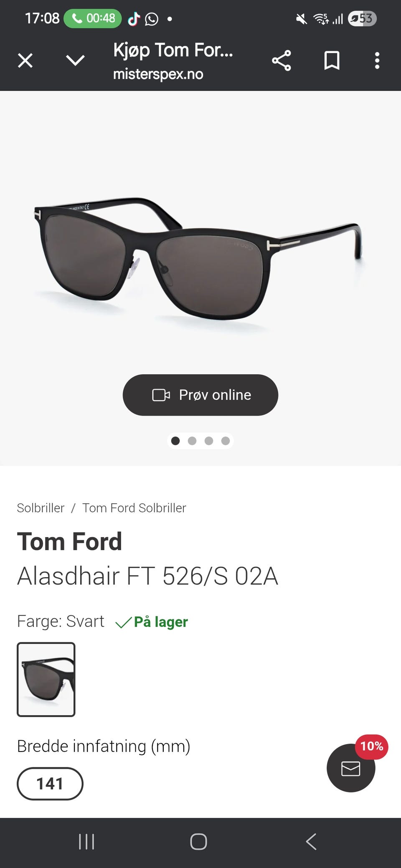The width and height of the screenshot is (401, 868).
Task: Open the three-dot overflow menu
Action: pyautogui.click(x=377, y=61)
